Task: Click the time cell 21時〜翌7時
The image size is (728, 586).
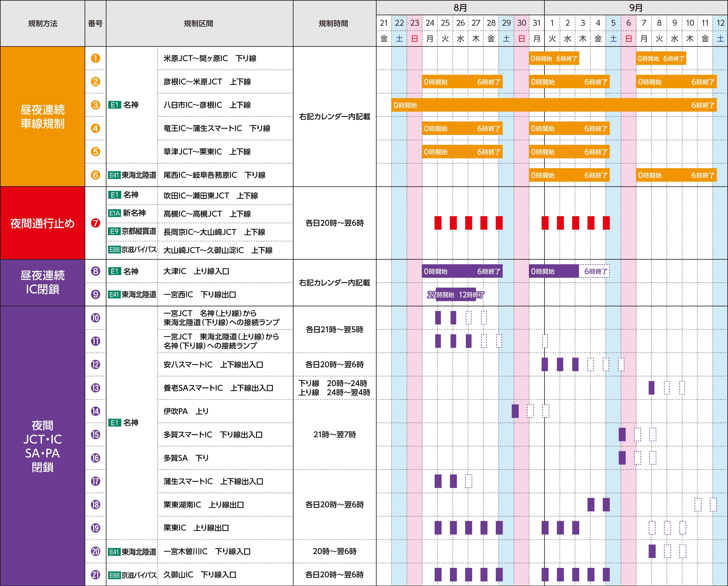Action: pyautogui.click(x=334, y=434)
